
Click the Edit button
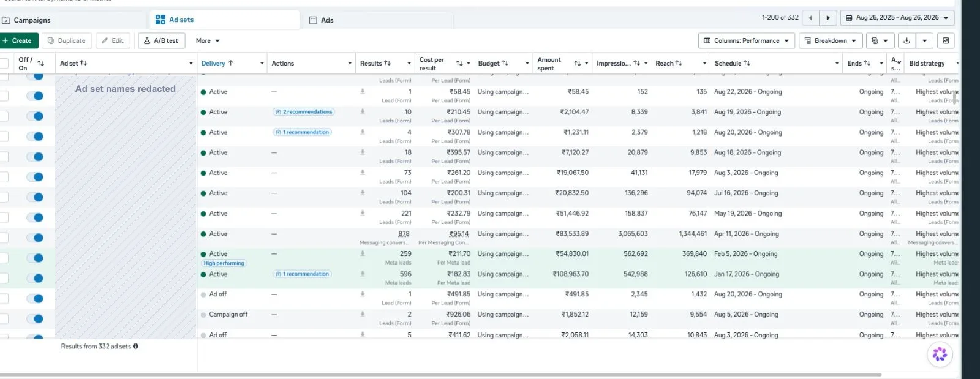pos(113,41)
